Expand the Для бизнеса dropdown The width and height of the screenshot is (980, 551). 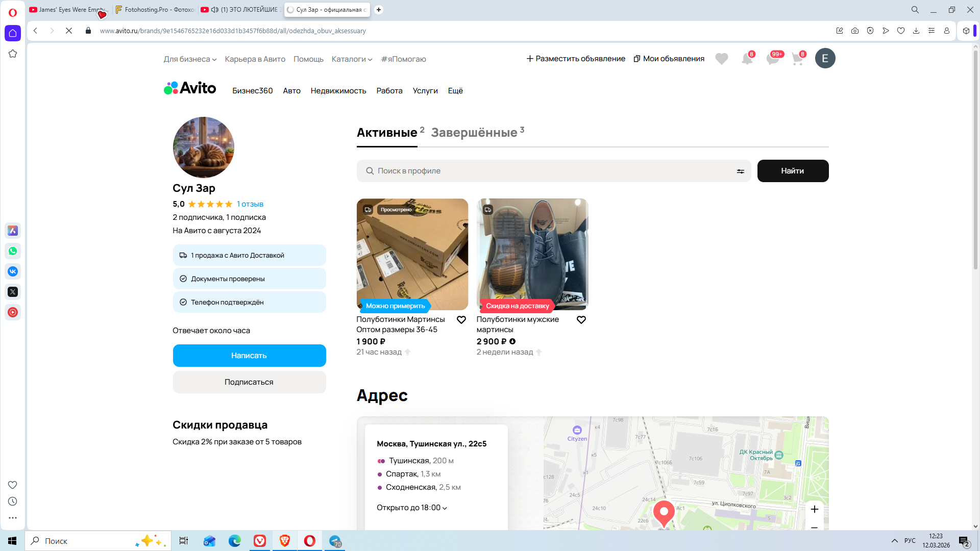190,59
